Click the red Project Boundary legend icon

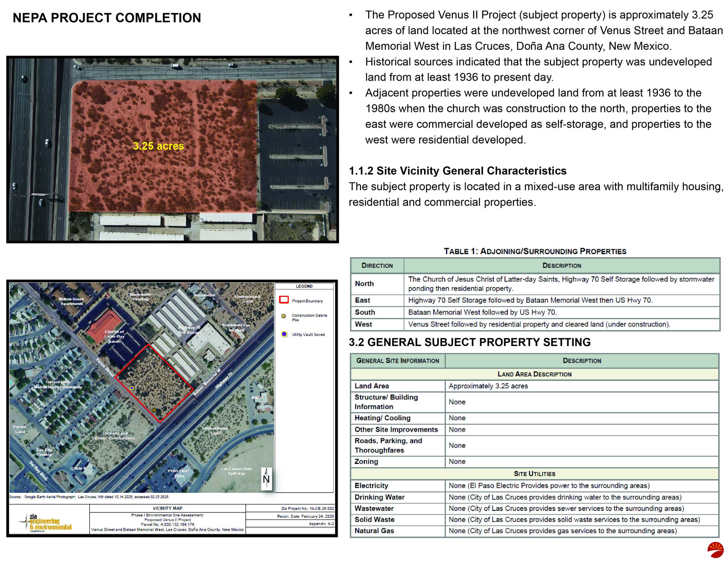point(284,299)
